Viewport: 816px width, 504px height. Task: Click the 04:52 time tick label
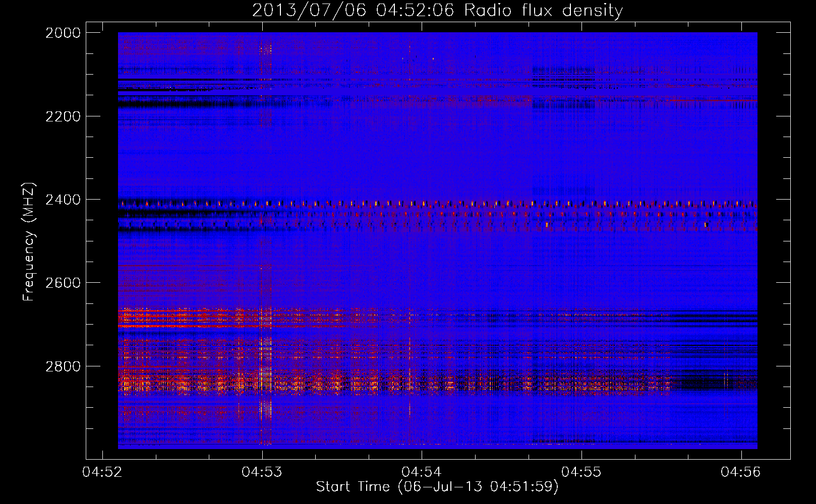pyautogui.click(x=102, y=472)
